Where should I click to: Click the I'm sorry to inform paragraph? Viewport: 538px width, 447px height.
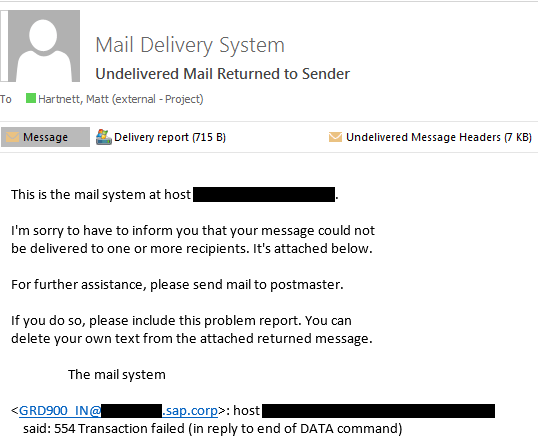193,239
